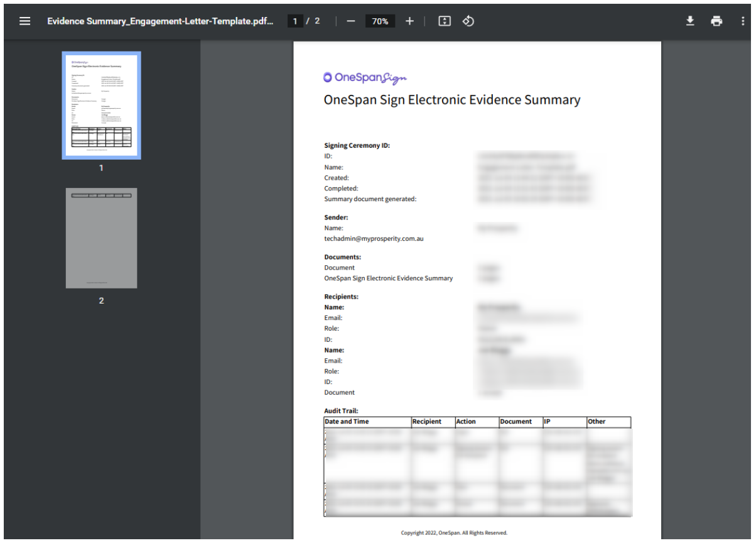Click 'OneSpan Sign Electronic Evidence Summary' heading
The image size is (756, 543).
coord(452,99)
